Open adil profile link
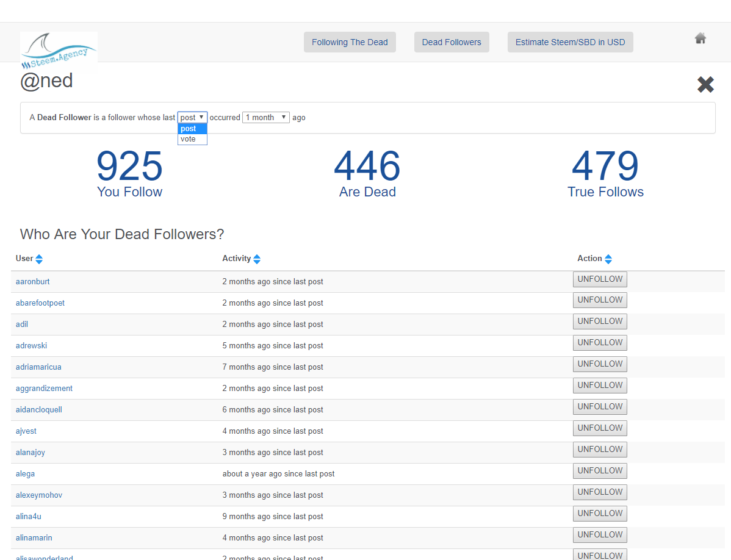Image resolution: width=731 pixels, height=560 pixels. tap(22, 325)
